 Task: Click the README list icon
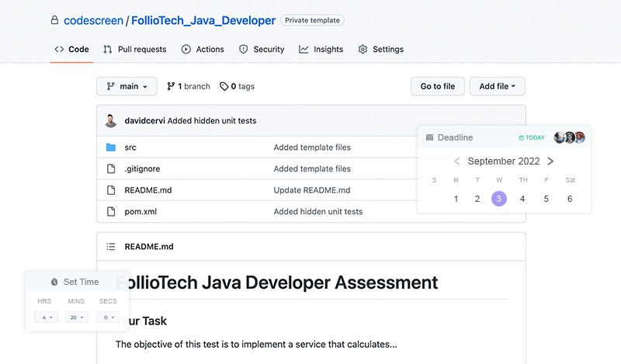[x=110, y=247]
